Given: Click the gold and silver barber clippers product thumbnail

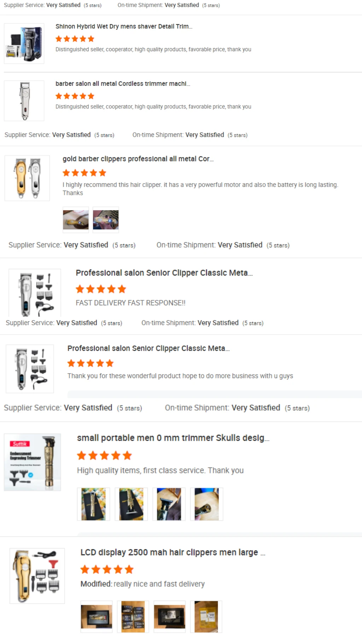Looking at the screenshot, I should (x=27, y=178).
